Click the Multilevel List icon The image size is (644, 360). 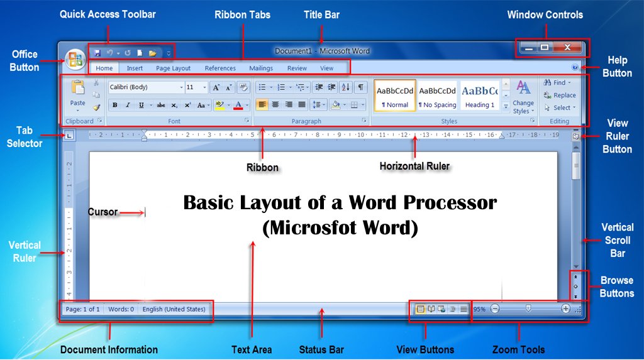click(300, 87)
